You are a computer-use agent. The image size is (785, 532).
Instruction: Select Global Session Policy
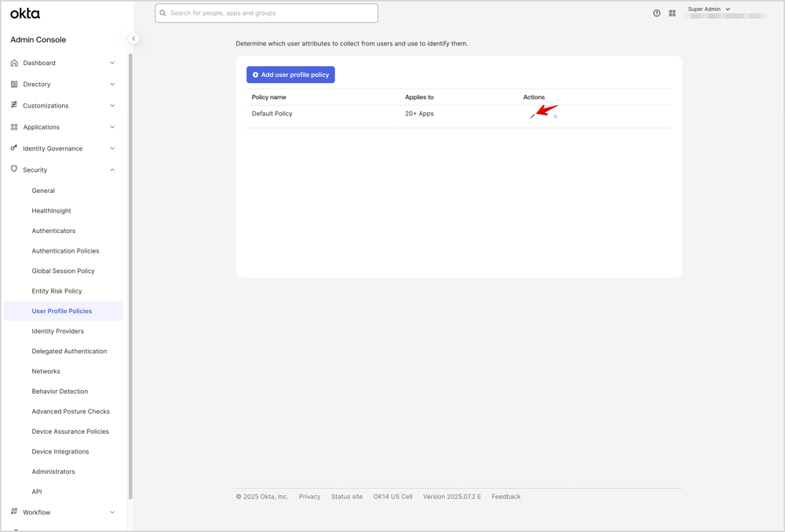(63, 271)
